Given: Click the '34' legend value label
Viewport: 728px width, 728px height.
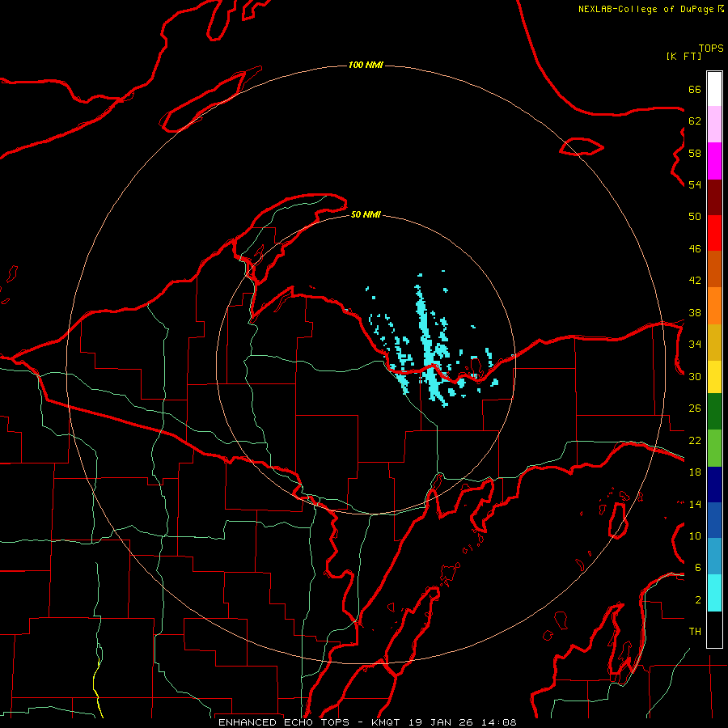Looking at the screenshot, I should [x=695, y=345].
